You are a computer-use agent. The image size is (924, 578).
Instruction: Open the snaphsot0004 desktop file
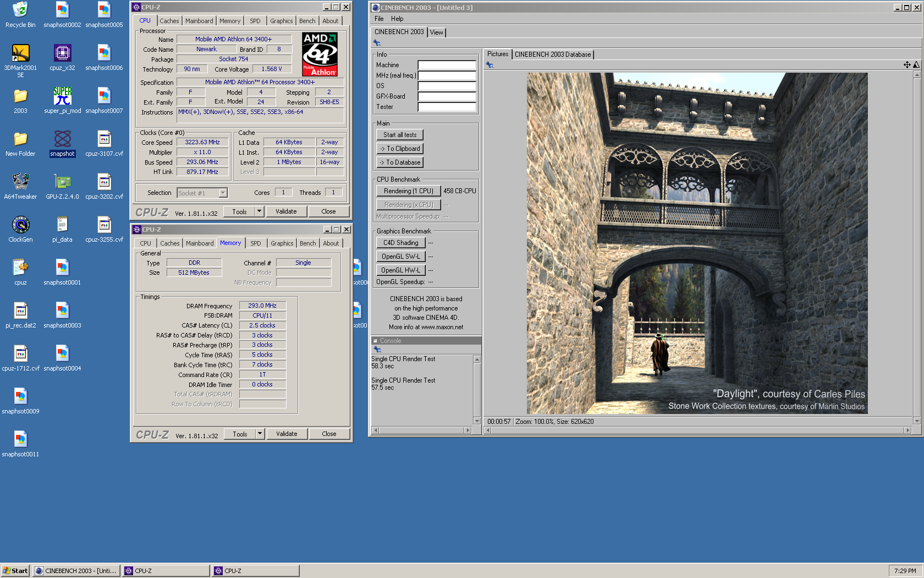(x=62, y=358)
